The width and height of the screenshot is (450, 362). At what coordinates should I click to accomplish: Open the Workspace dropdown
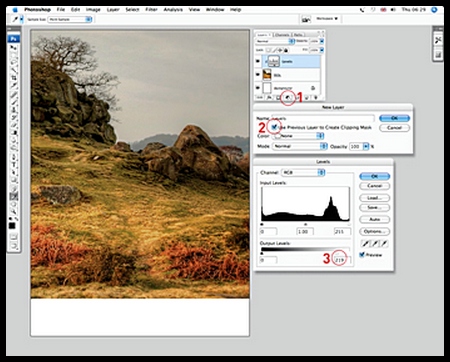tap(327, 19)
